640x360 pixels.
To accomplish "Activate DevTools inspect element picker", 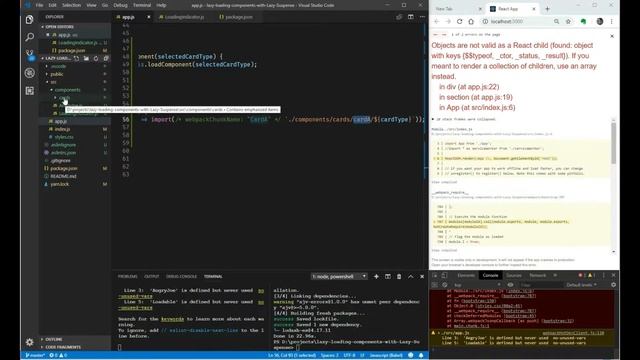I will (x=435, y=275).
